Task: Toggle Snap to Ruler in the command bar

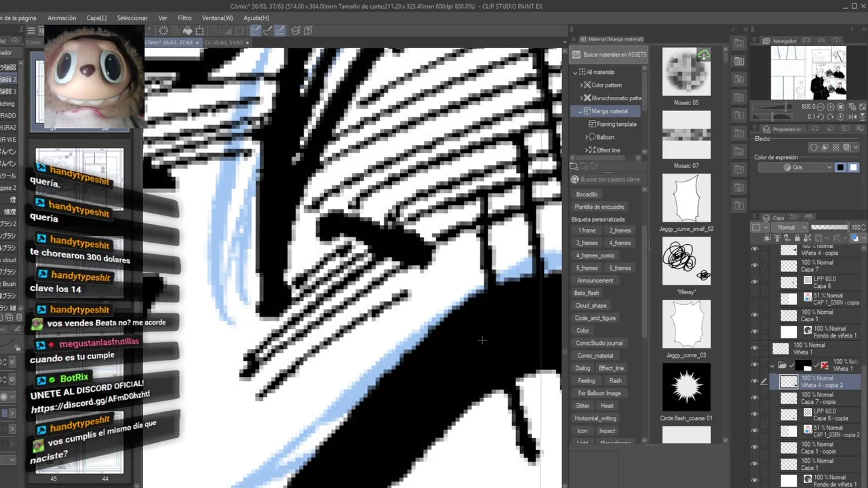Action: [x=256, y=30]
